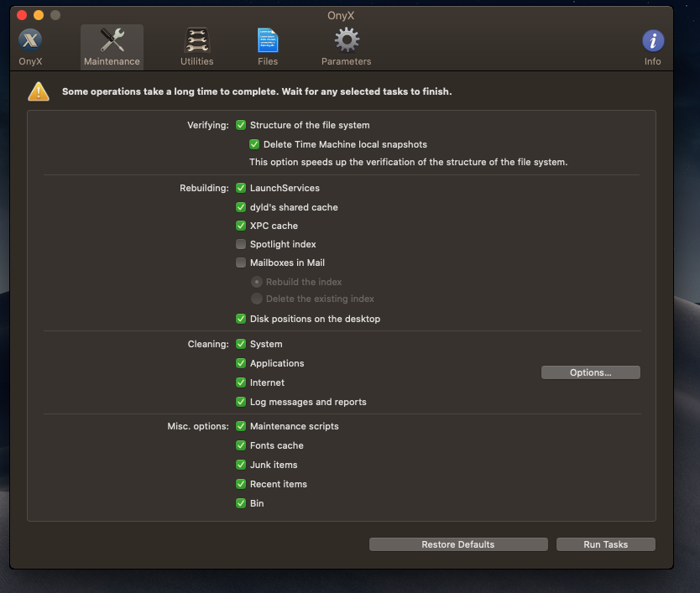
Task: Open the Parameters gear icon
Action: (347, 40)
